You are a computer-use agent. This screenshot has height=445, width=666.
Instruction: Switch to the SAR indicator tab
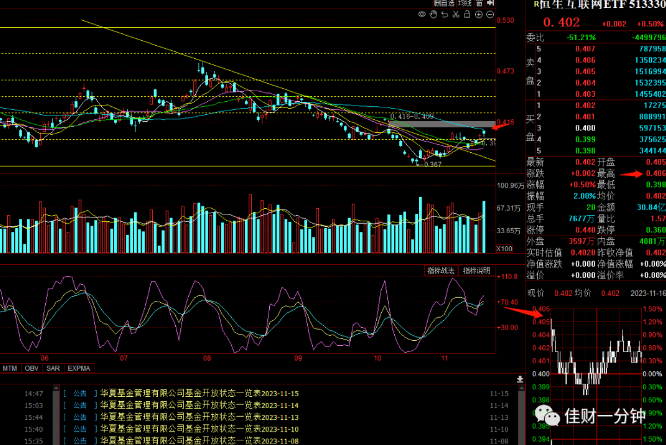(x=53, y=368)
